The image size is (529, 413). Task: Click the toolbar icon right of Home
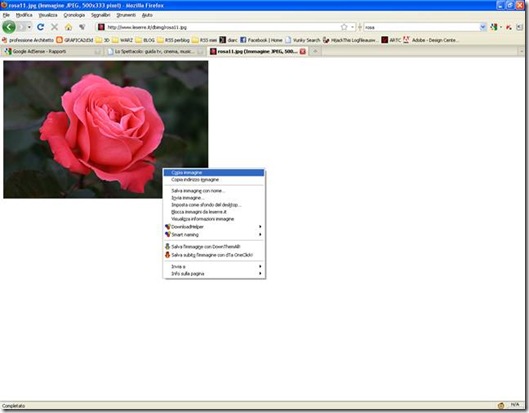(82, 27)
